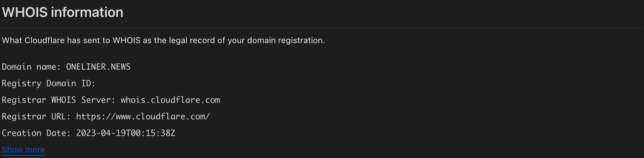The width and height of the screenshot is (644, 158).
Task: Click the word "What" starting the description
Action: pyautogui.click(x=12, y=40)
